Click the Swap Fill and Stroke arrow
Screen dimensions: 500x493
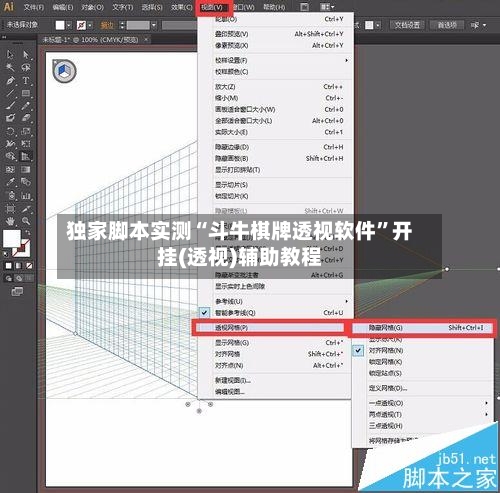click(28, 232)
